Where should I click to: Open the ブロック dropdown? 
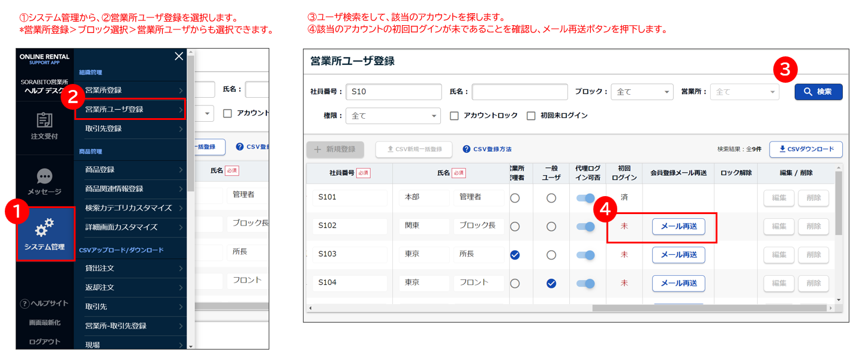pos(642,92)
